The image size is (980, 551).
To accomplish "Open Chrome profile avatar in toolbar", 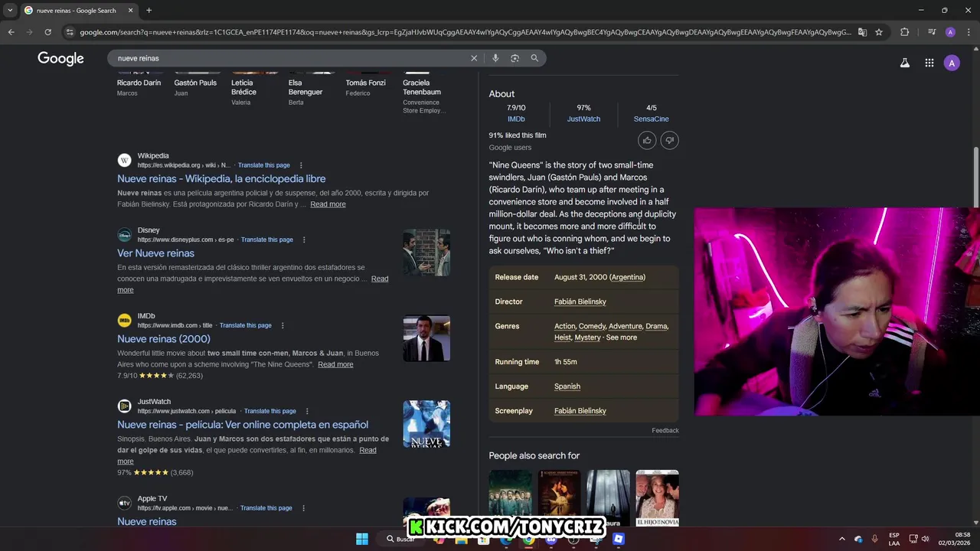I will [950, 32].
